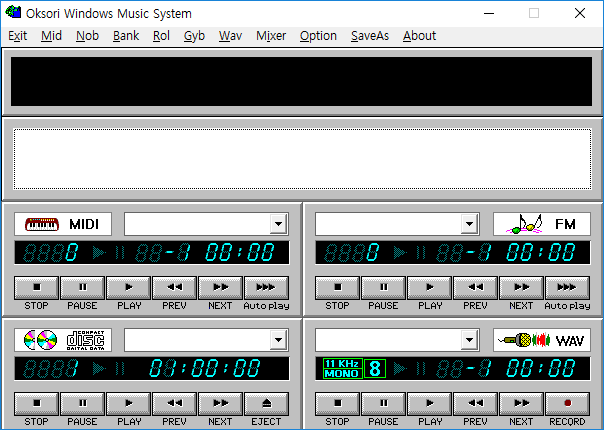Viewport: 604px width, 430px height.
Task: Play the MIDI file
Action: point(128,287)
